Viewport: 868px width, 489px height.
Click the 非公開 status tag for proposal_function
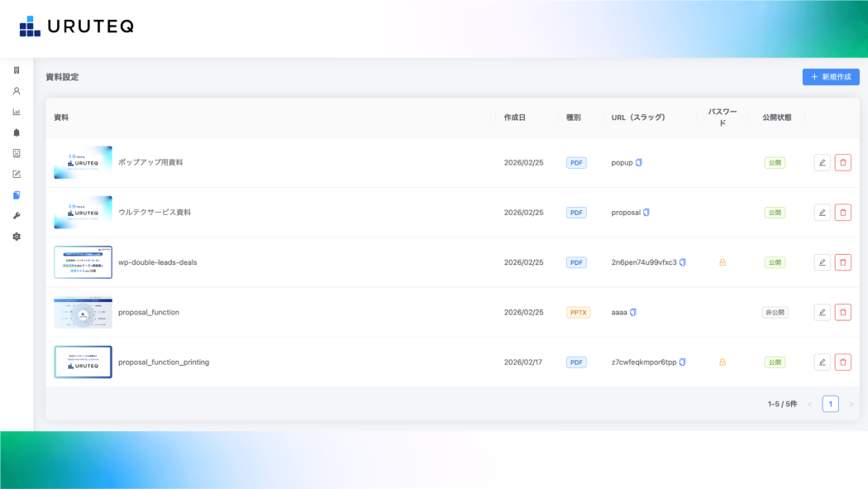click(775, 313)
